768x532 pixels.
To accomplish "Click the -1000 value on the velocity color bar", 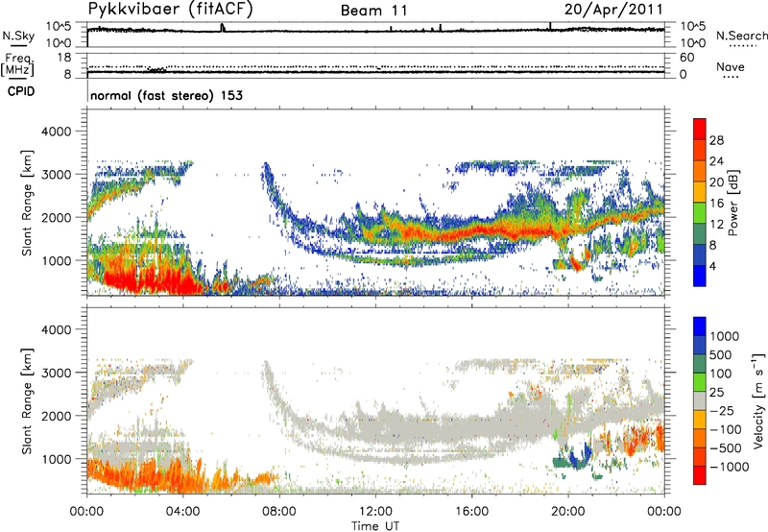I will (x=730, y=467).
